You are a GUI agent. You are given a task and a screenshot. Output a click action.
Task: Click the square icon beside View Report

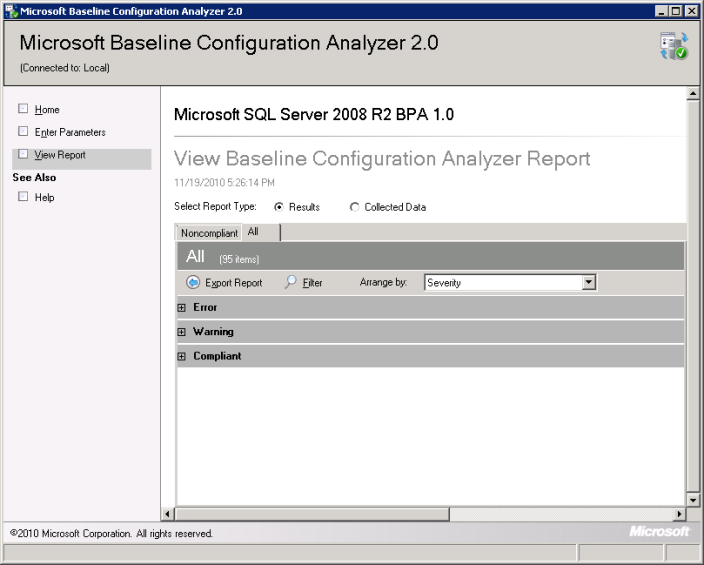pos(23,154)
